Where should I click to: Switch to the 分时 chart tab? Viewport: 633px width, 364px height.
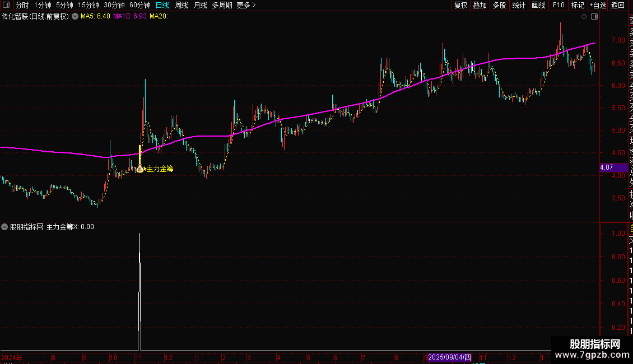pos(22,5)
